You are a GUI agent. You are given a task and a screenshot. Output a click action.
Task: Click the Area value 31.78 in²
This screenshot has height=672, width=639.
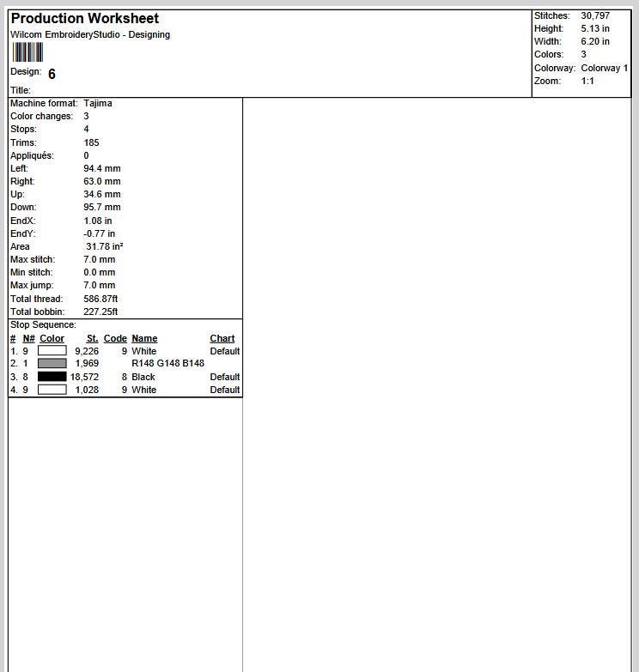[x=105, y=246]
